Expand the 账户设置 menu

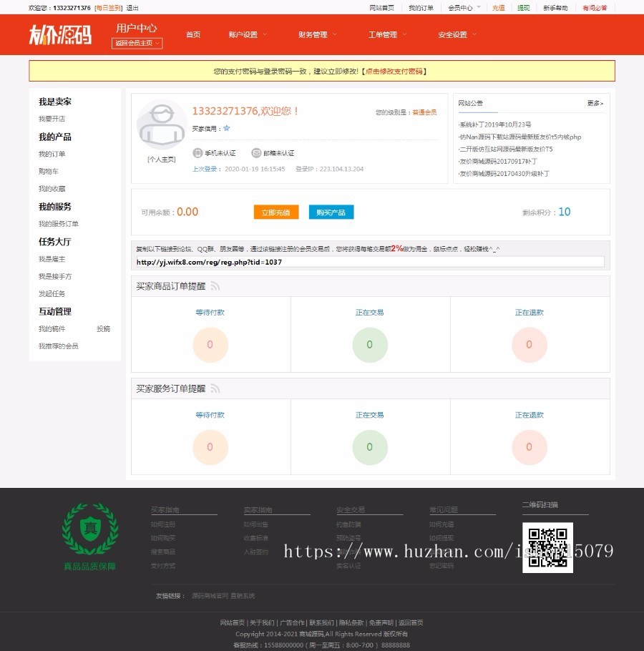pos(248,34)
